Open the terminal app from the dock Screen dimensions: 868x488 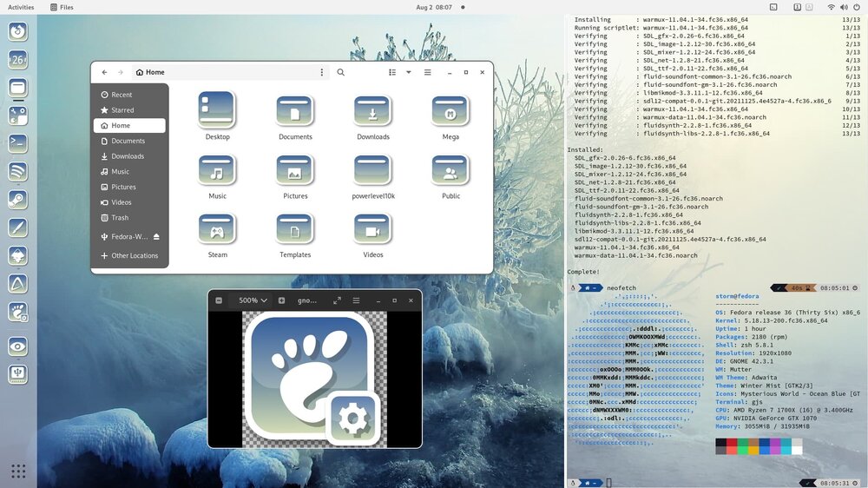click(17, 143)
